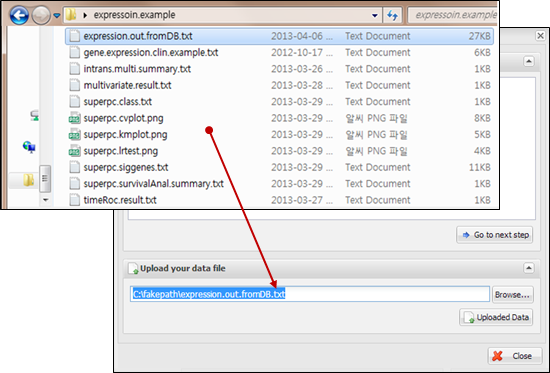Click the refresh button next to address bar

click(x=392, y=15)
